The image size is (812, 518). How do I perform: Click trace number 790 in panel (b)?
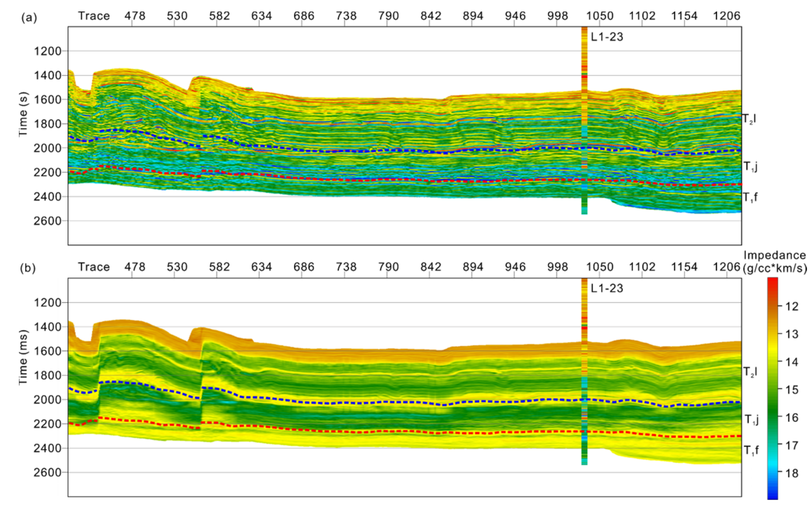pyautogui.click(x=388, y=267)
